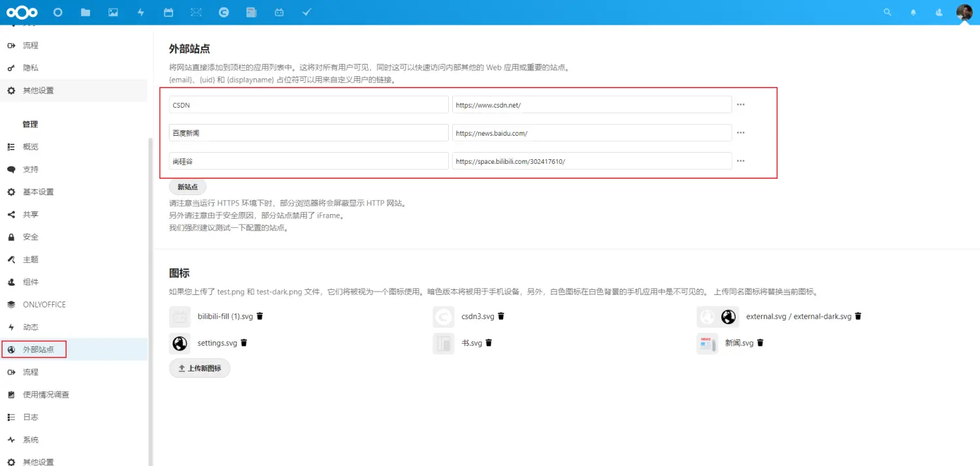980x466 pixels.
Task: Click the 百度新闻 site name field
Action: coord(309,132)
